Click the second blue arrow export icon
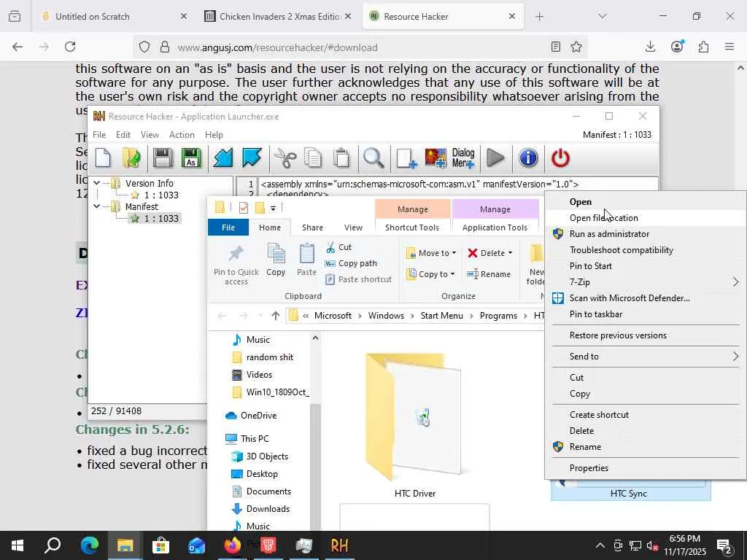747x560 pixels. coord(252,158)
